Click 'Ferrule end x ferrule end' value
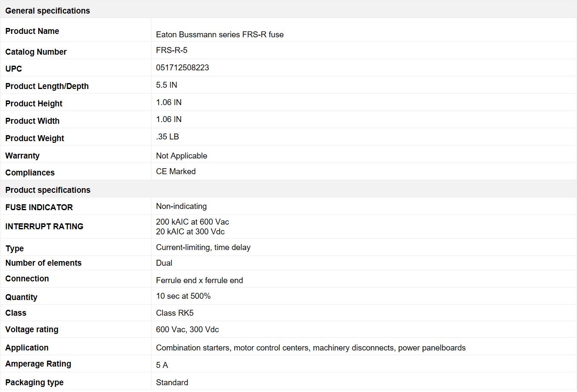This screenshot has width=577, height=392. 199,280
